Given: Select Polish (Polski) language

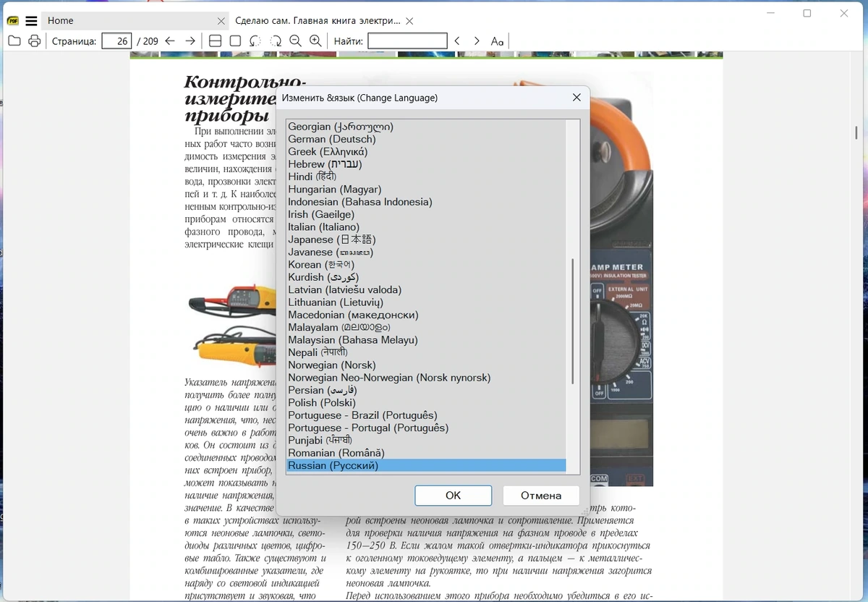Looking at the screenshot, I should pyautogui.click(x=426, y=402).
